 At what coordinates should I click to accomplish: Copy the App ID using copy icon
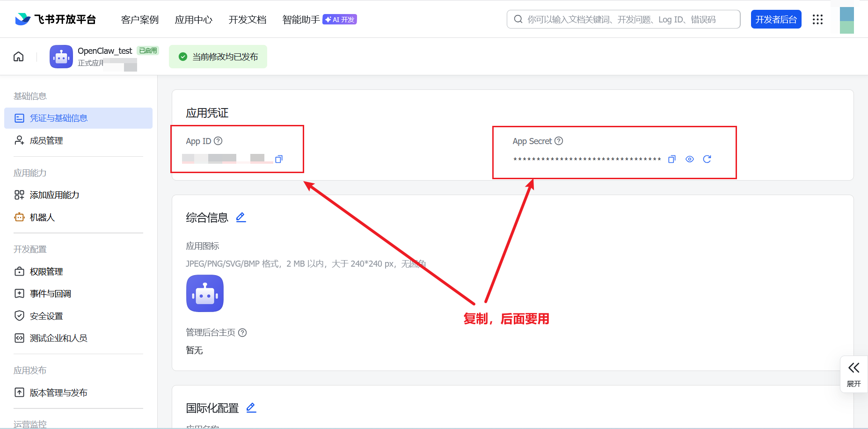pos(278,159)
